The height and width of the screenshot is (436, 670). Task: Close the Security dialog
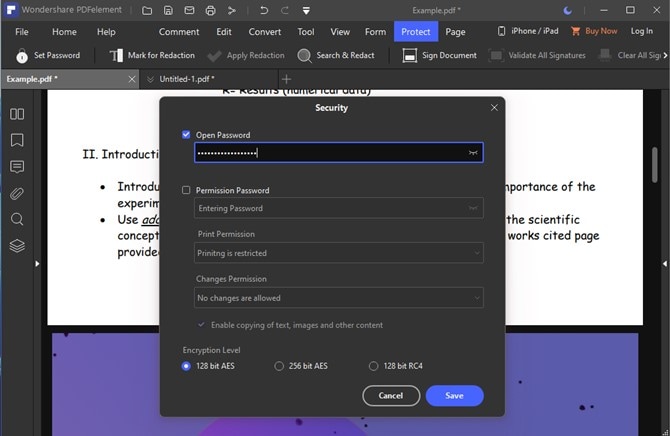click(x=494, y=108)
